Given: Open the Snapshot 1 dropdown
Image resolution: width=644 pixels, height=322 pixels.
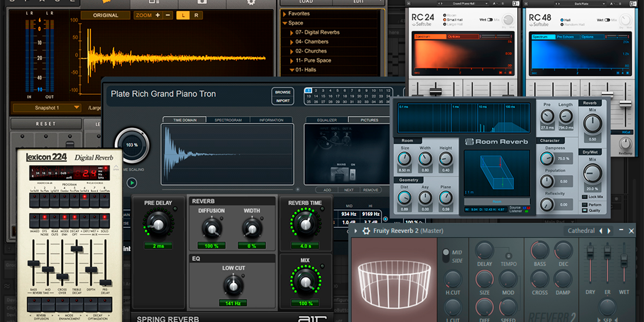Looking at the screenshot, I should click(47, 108).
